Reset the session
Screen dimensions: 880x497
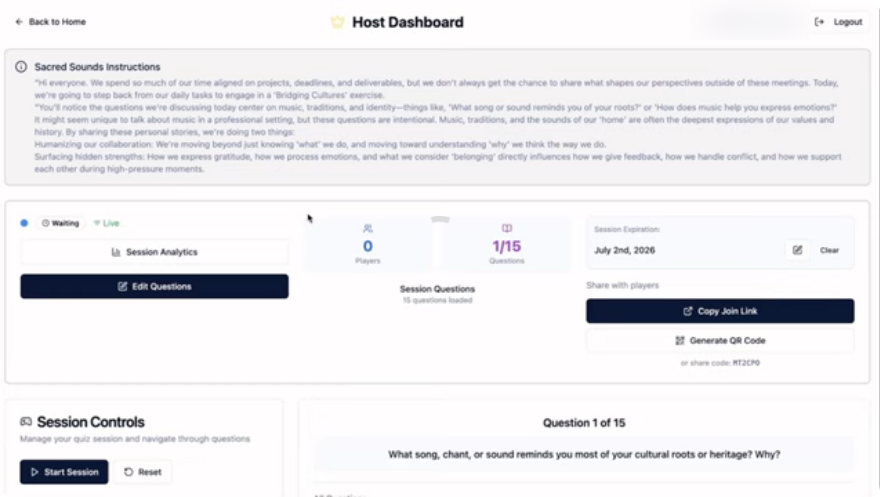pos(143,472)
